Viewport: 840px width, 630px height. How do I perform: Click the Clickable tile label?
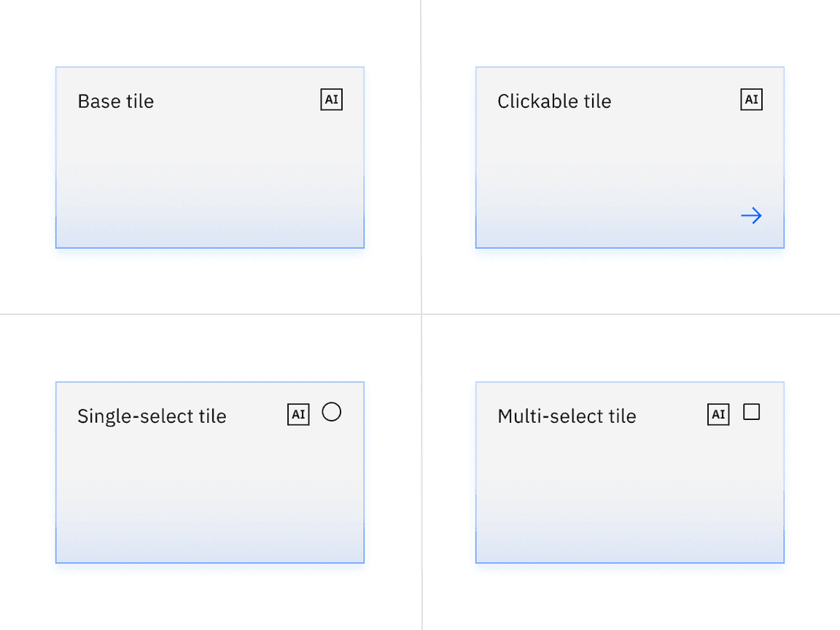point(554,101)
